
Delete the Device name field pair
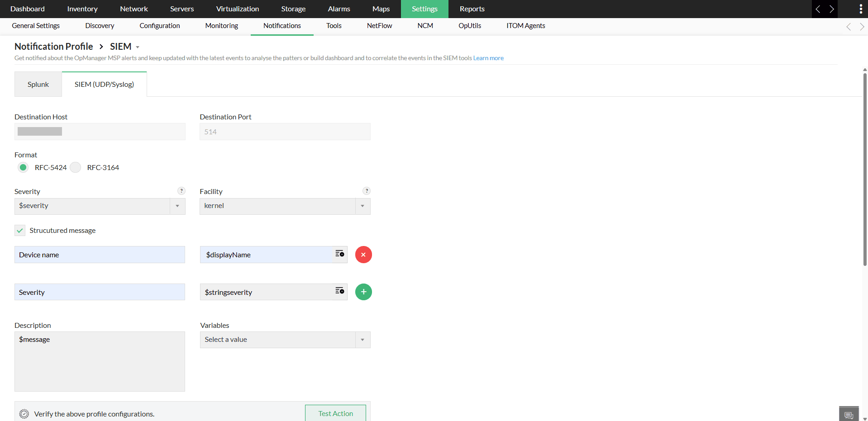[x=363, y=255]
